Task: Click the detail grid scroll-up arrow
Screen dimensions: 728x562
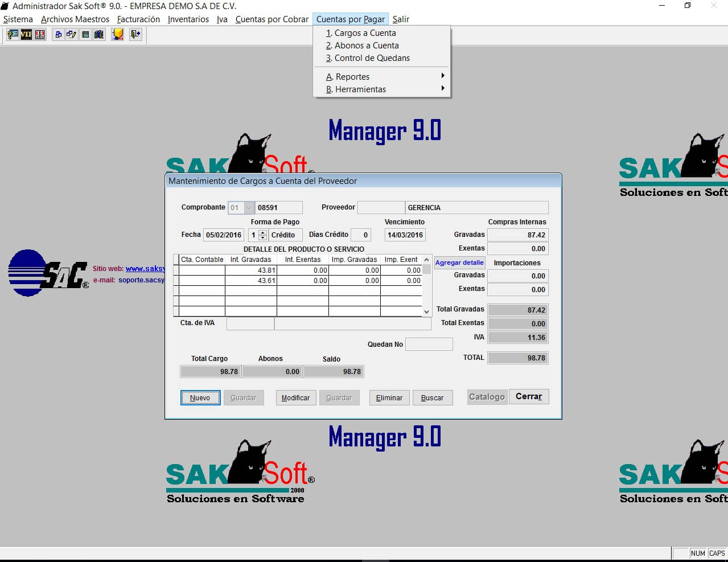Action: pos(426,260)
